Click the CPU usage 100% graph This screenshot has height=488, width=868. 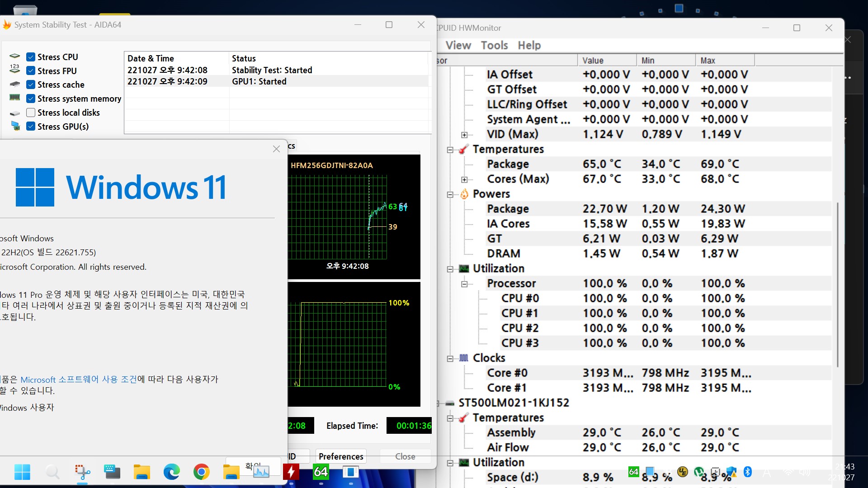354,344
